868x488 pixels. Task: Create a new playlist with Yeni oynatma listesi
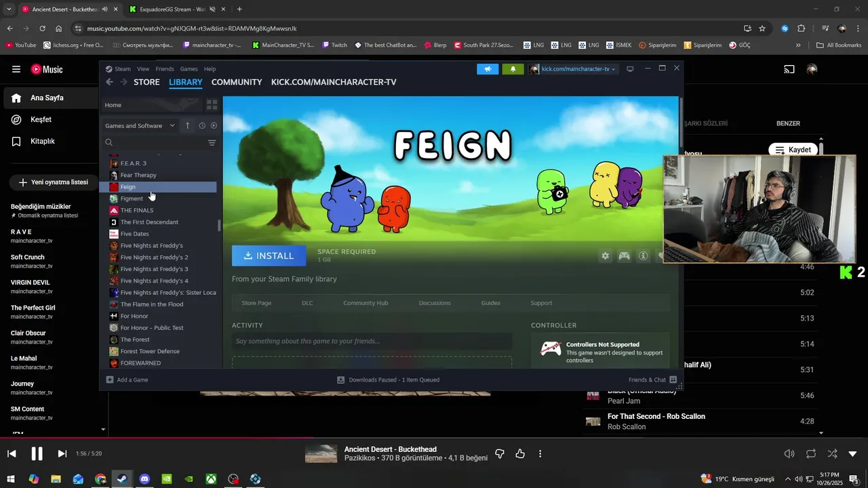(54, 182)
